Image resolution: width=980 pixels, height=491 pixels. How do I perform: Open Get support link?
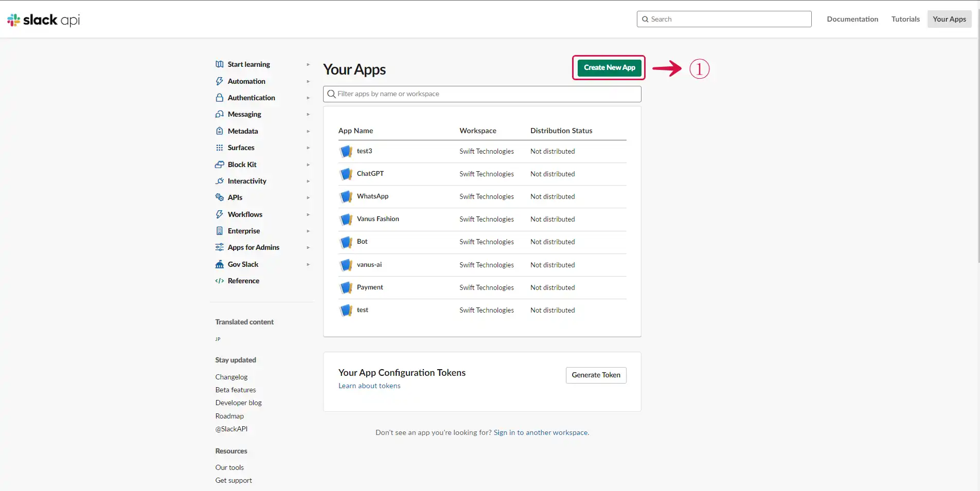234,480
